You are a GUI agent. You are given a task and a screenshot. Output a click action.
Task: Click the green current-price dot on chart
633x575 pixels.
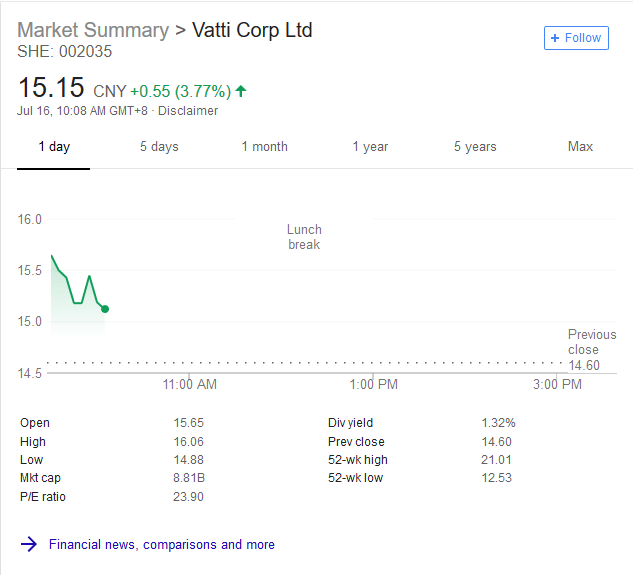pyautogui.click(x=105, y=309)
